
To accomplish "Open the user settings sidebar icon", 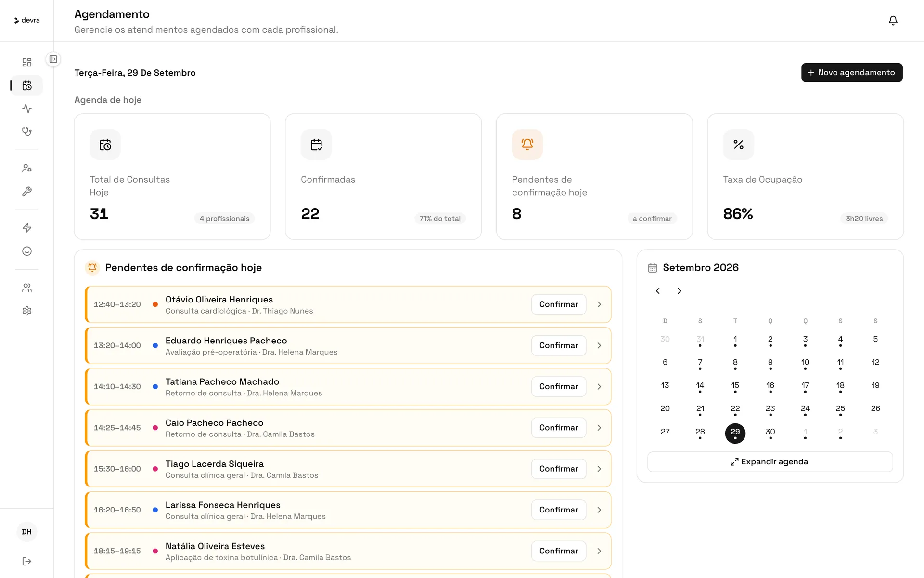I will coord(27,168).
